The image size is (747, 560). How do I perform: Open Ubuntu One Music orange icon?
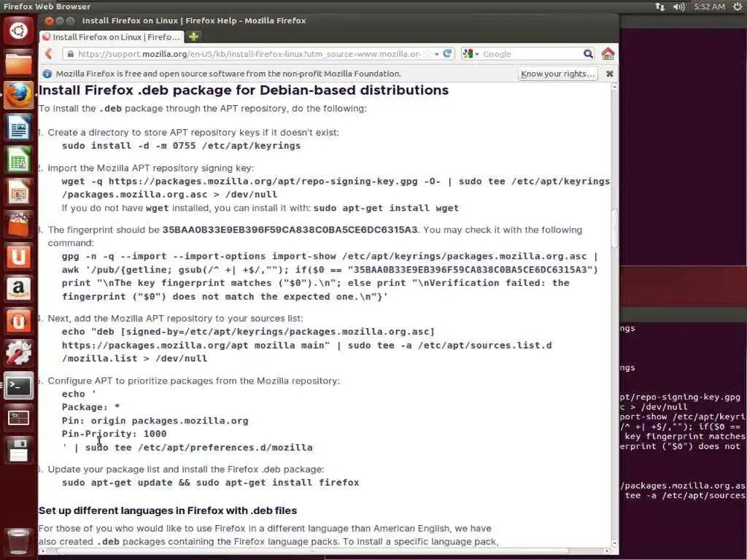click(18, 321)
